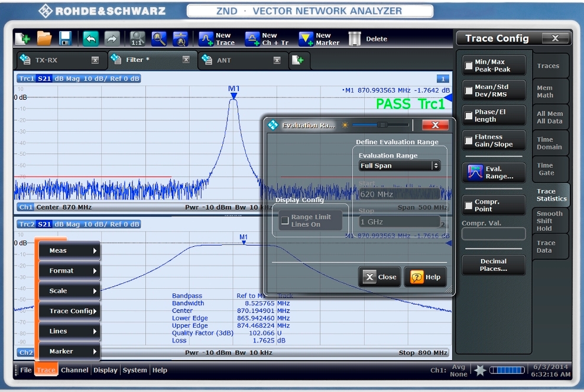
Task: Close the TX-RX tab
Action: [x=95, y=60]
